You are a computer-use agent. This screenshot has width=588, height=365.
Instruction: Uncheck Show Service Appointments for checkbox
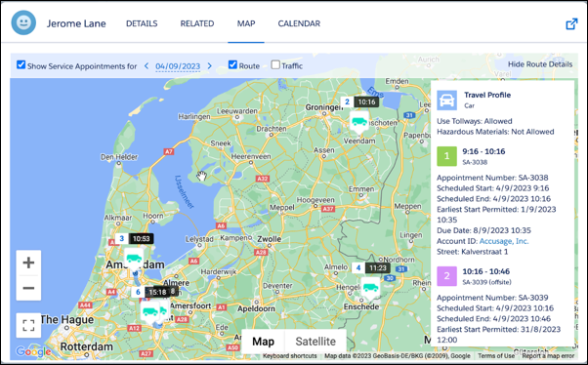point(21,64)
